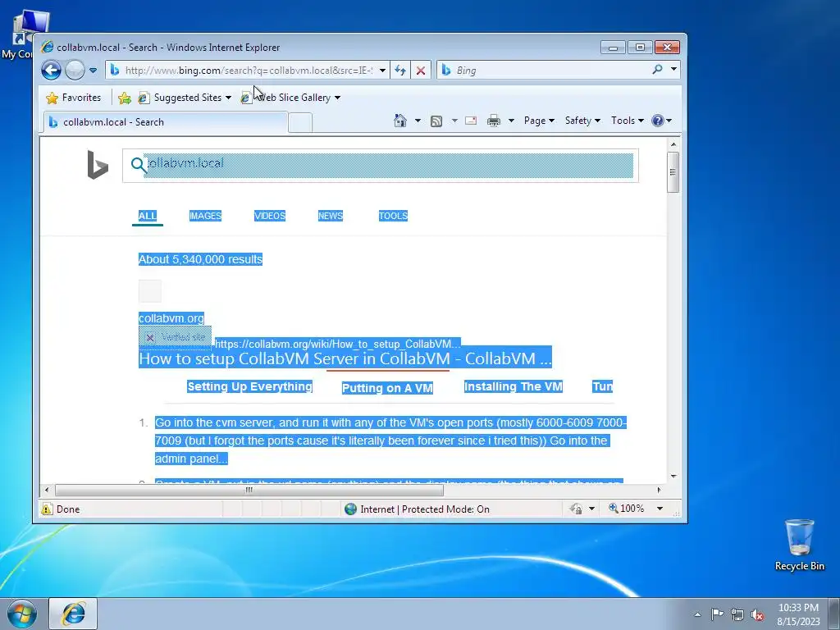
Task: Click the horizontal scrollbar right arrow
Action: coord(659,490)
